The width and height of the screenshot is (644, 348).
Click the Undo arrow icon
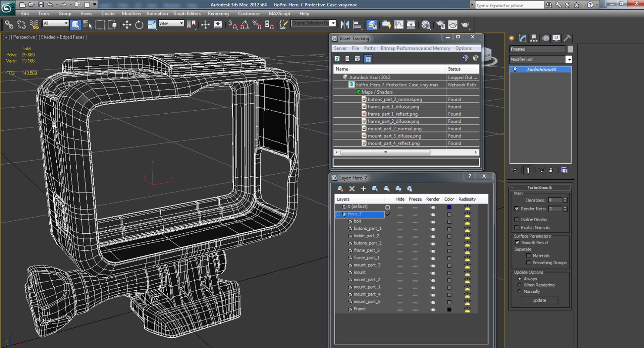50,5
